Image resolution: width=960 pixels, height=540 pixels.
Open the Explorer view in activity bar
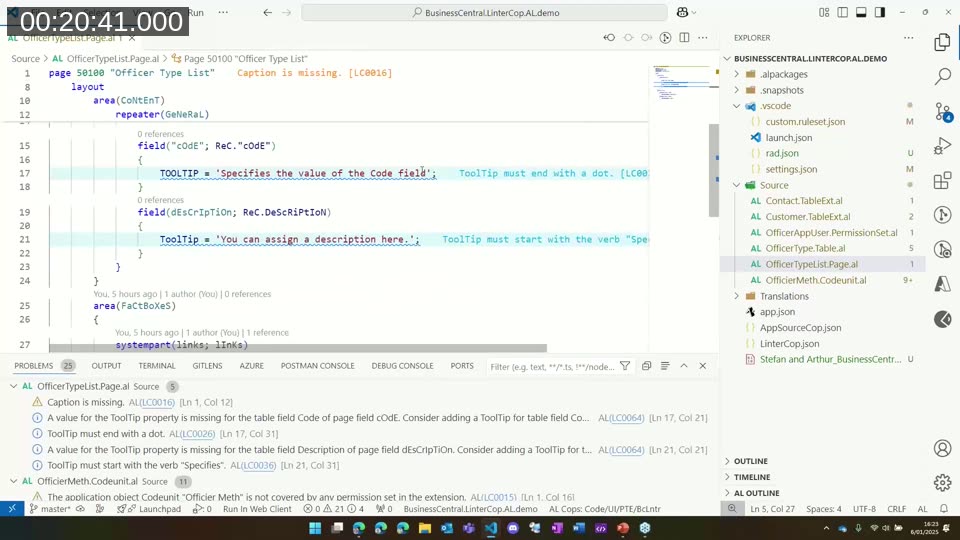[942, 42]
